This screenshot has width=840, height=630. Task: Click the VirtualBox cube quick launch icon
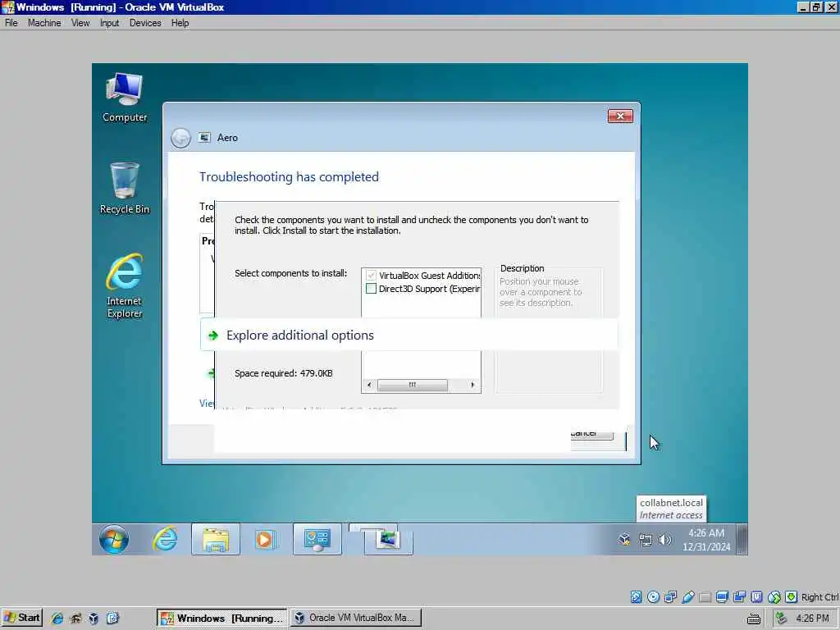(x=94, y=619)
